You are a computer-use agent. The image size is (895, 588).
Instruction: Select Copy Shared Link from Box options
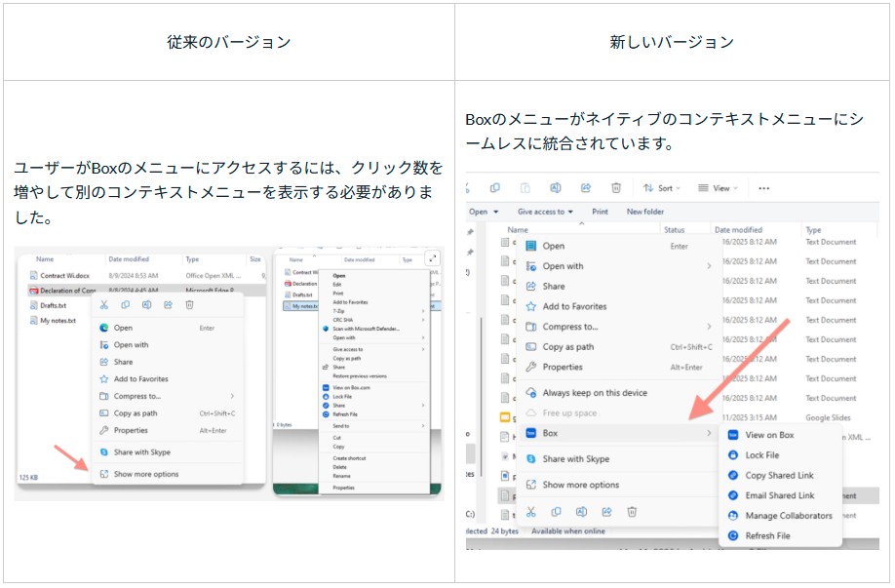click(x=776, y=475)
